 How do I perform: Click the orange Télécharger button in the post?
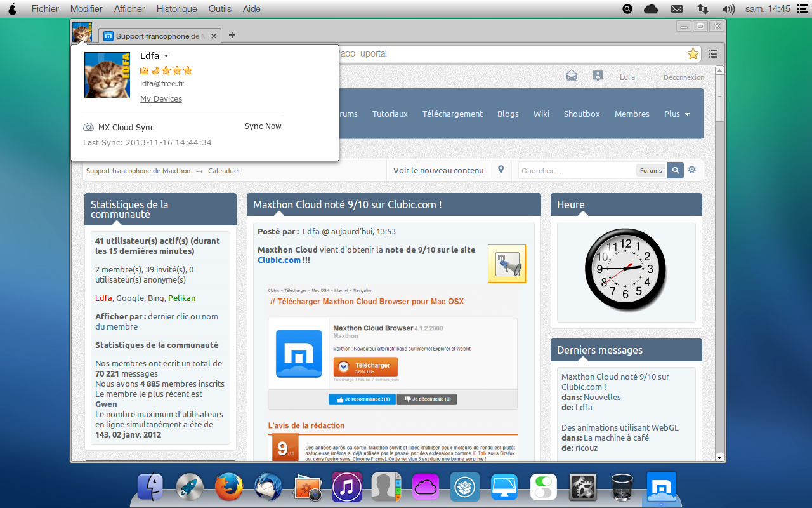click(365, 366)
